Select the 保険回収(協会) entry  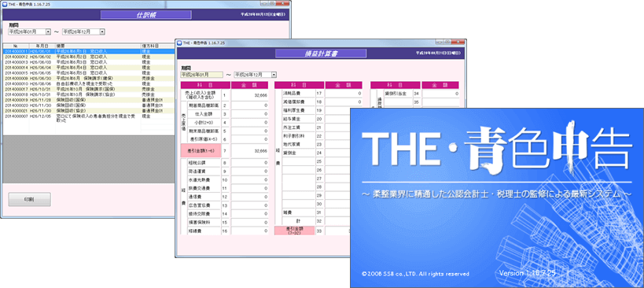88,111
